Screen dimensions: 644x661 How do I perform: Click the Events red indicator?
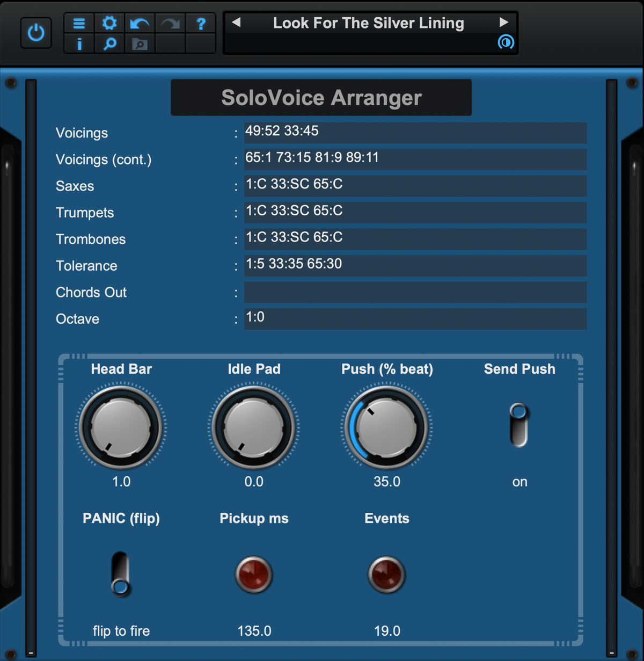(x=386, y=575)
